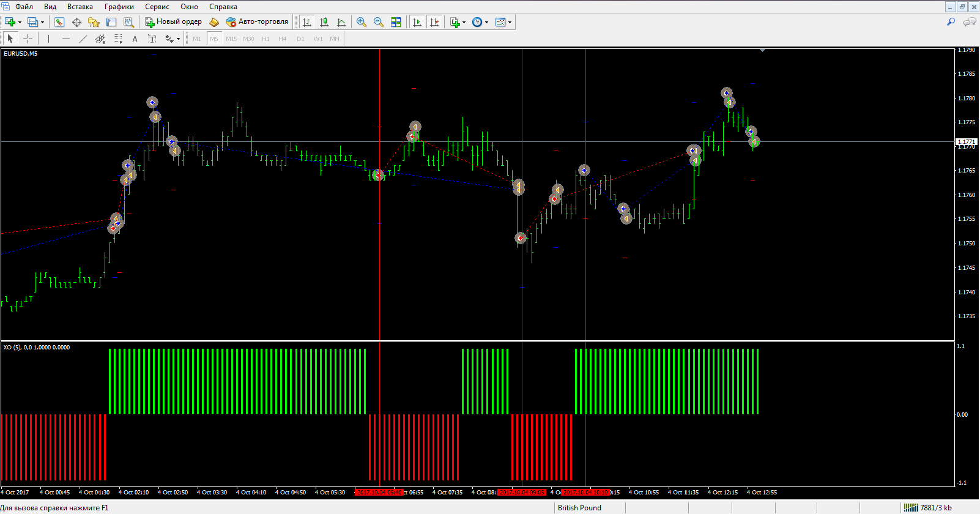Toggle chart auto scroll
Image resolution: width=980 pixels, height=514 pixels.
417,22
